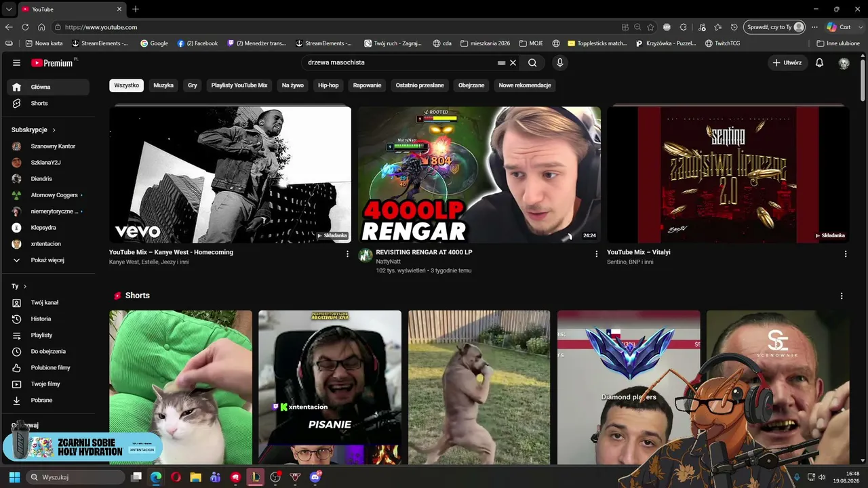Open the Google bookmark
The height and width of the screenshot is (488, 868).
154,43
